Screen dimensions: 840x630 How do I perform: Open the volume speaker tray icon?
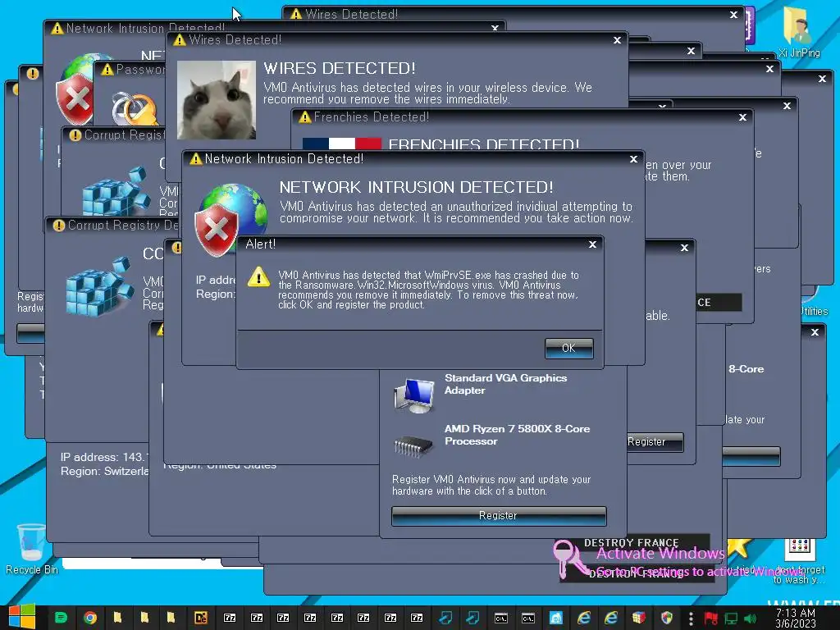point(750,619)
